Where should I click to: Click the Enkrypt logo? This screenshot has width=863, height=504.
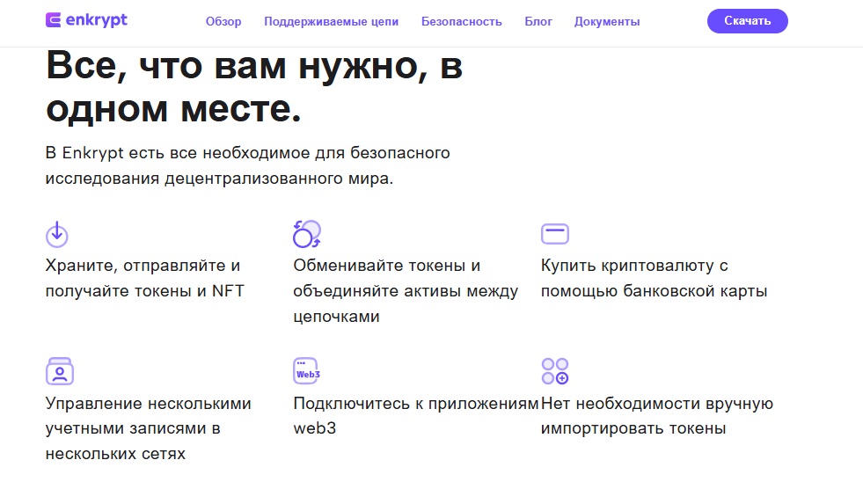click(86, 20)
